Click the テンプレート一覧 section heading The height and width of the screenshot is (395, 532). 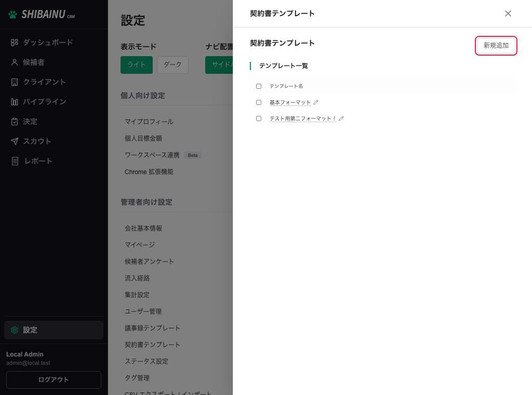[284, 66]
